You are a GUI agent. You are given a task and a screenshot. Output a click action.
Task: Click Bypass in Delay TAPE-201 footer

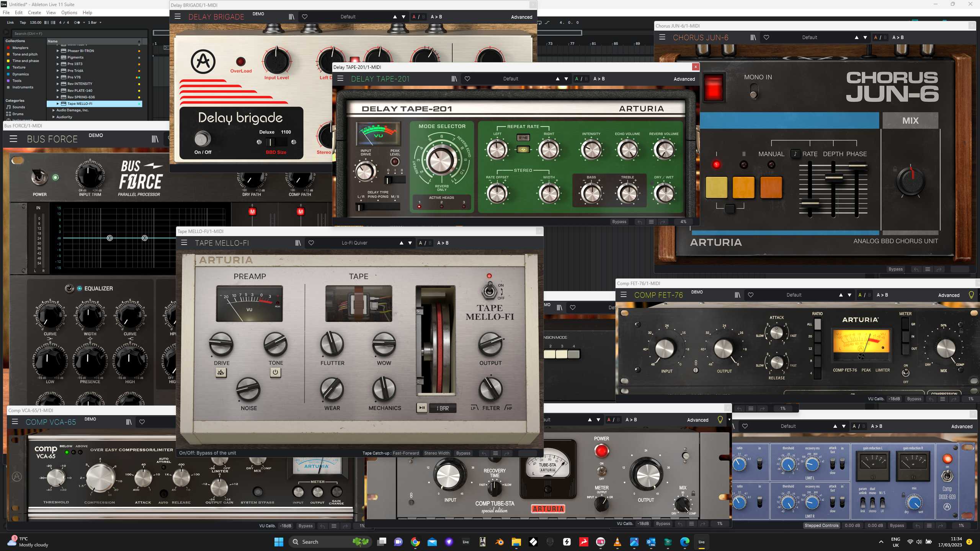point(619,222)
